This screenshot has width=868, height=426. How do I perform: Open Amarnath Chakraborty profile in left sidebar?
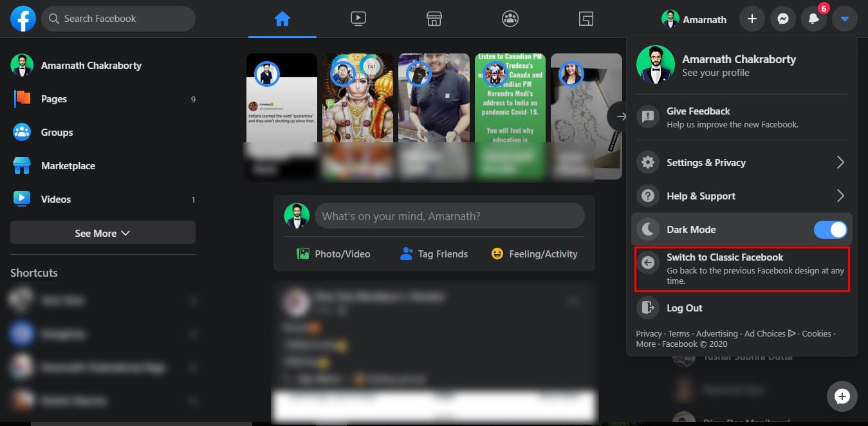(103, 66)
